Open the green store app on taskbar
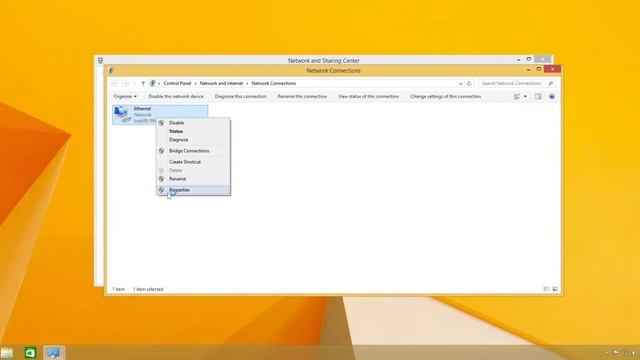The width and height of the screenshot is (640, 360). click(x=31, y=353)
